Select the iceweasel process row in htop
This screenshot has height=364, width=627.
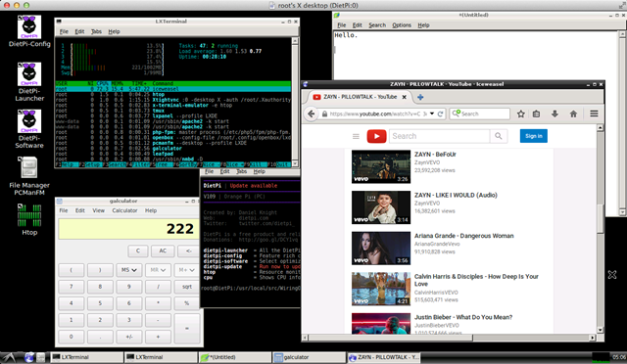click(x=172, y=89)
